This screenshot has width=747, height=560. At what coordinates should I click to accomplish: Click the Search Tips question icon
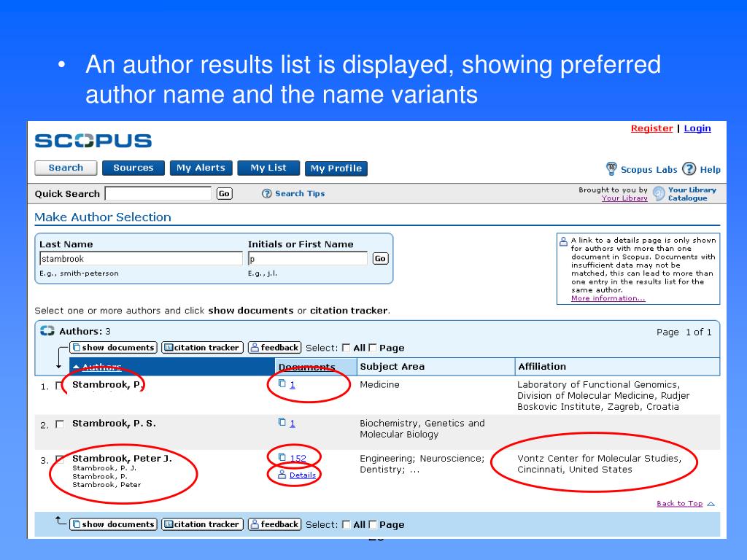click(x=267, y=193)
